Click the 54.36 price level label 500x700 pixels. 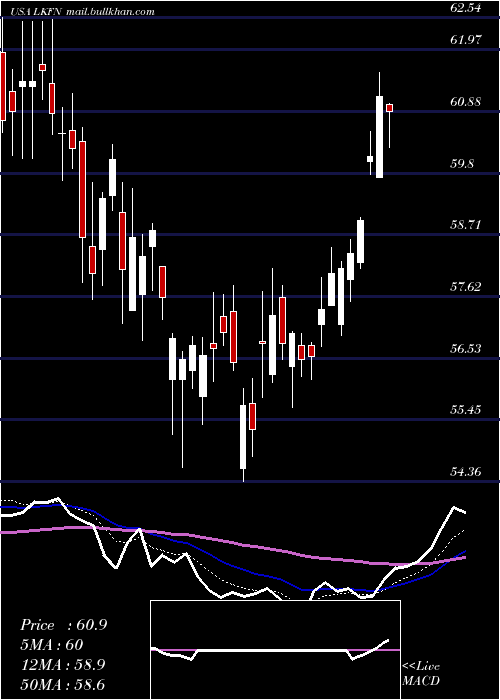466,471
